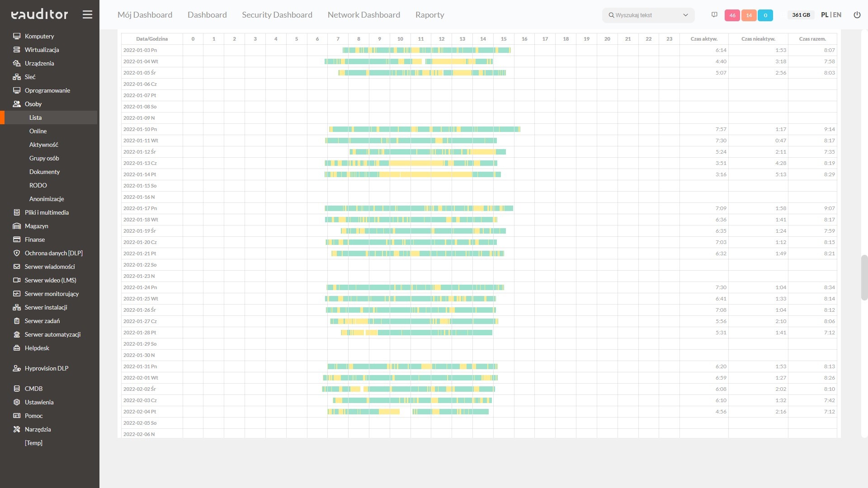Click the Helpdesk icon
Viewport: 868px width, 488px height.
point(17,348)
